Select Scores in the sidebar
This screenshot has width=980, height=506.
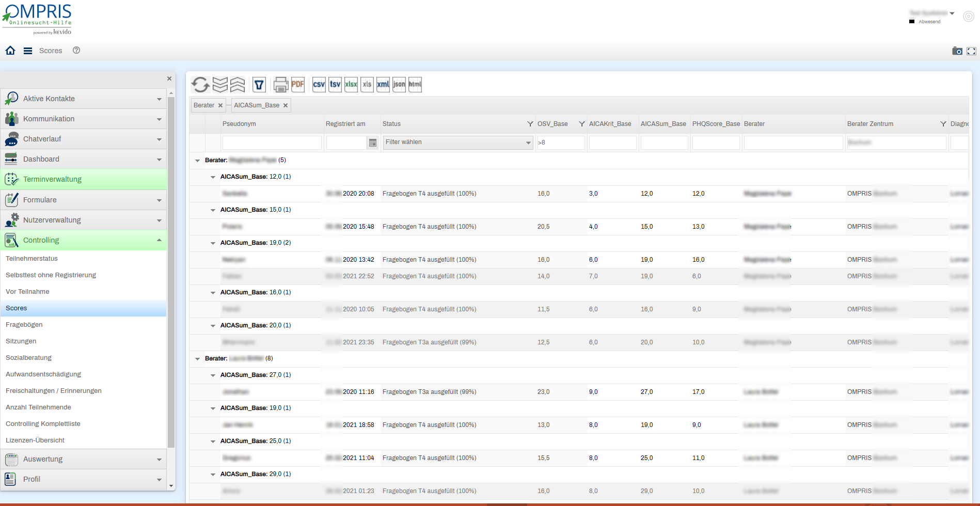tap(84, 308)
